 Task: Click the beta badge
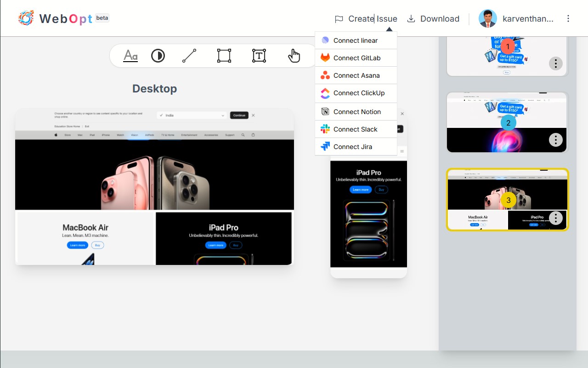tap(102, 18)
